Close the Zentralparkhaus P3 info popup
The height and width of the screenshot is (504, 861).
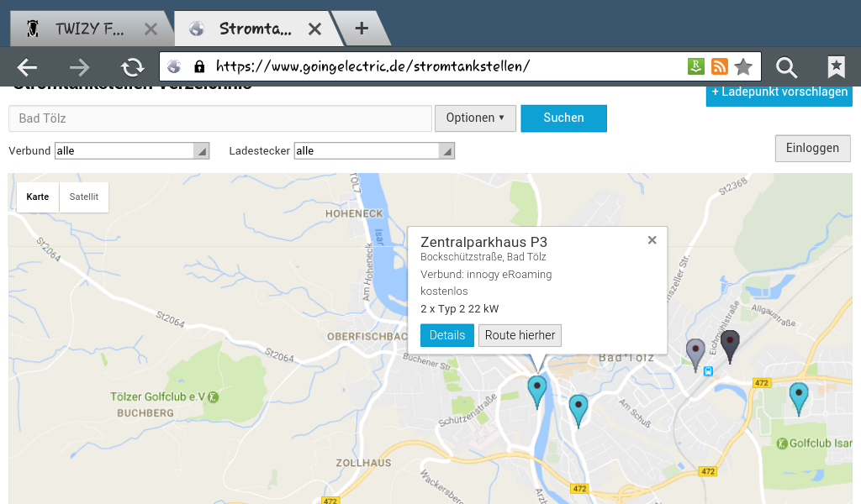coord(652,240)
